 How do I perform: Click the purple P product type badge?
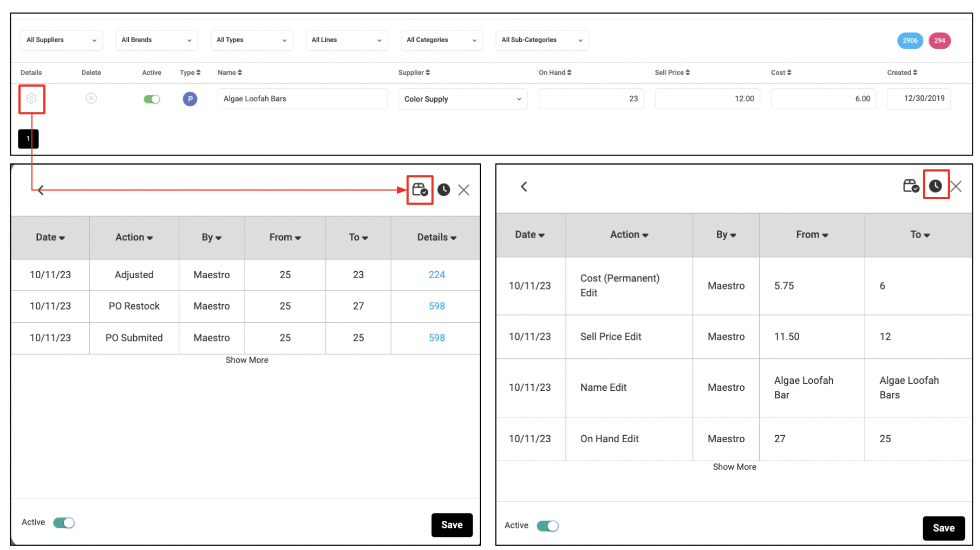click(x=190, y=99)
